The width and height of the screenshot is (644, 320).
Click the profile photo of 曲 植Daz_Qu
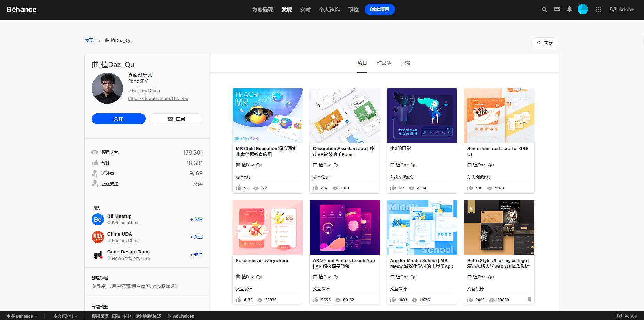point(107,88)
